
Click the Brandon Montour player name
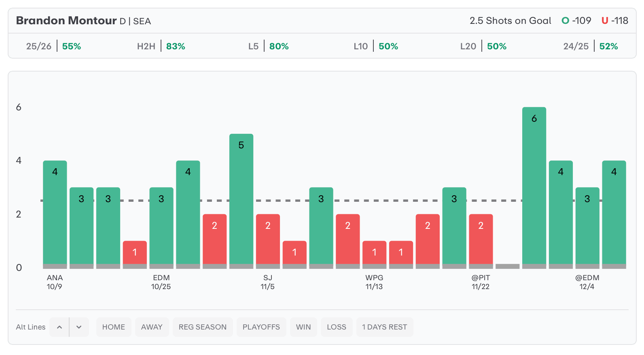(66, 21)
